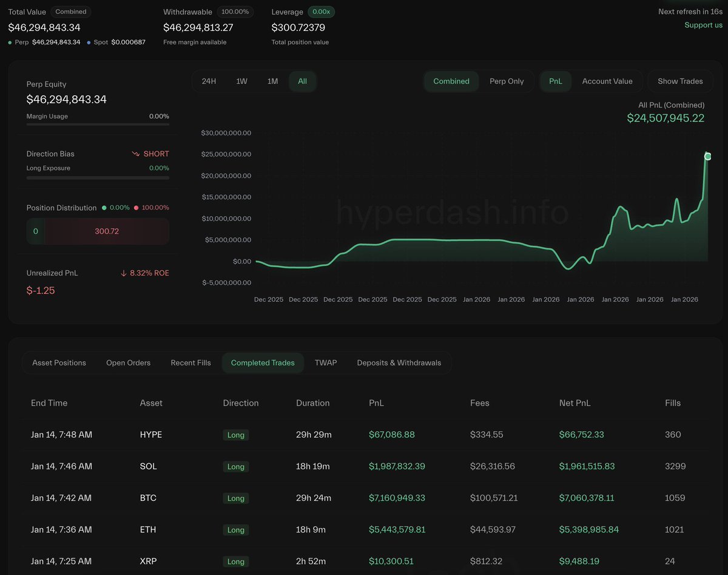Sort by the End Time column header
This screenshot has height=575, width=728.
point(49,403)
